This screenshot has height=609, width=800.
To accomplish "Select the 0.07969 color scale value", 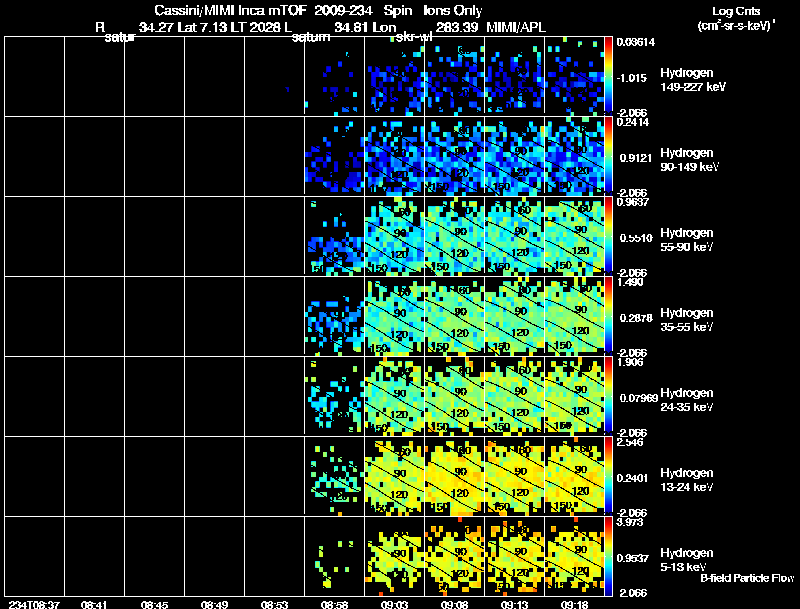I will pyautogui.click(x=639, y=398).
